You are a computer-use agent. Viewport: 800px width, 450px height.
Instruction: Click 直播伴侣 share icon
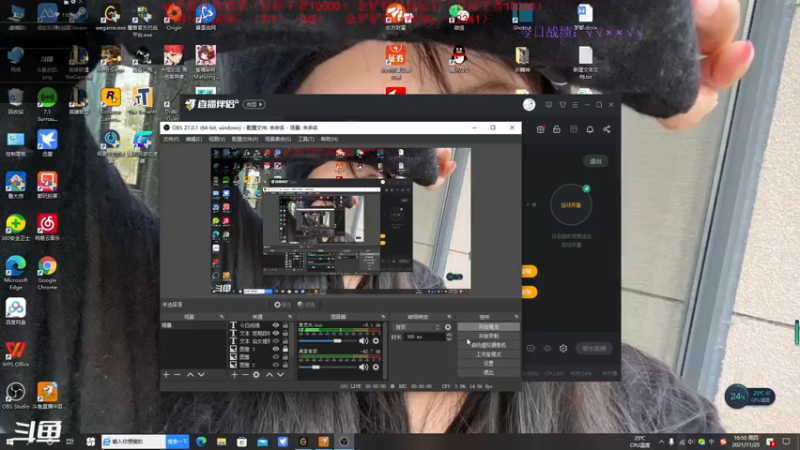(x=607, y=130)
